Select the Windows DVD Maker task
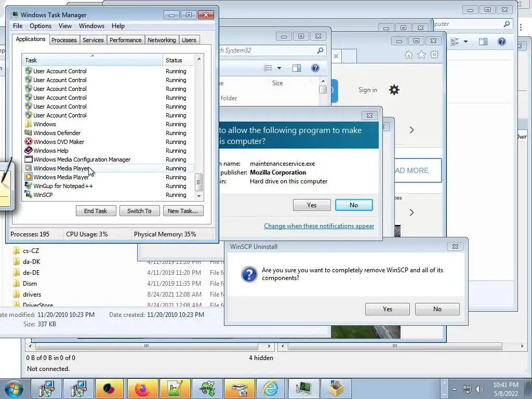 pyautogui.click(x=59, y=142)
